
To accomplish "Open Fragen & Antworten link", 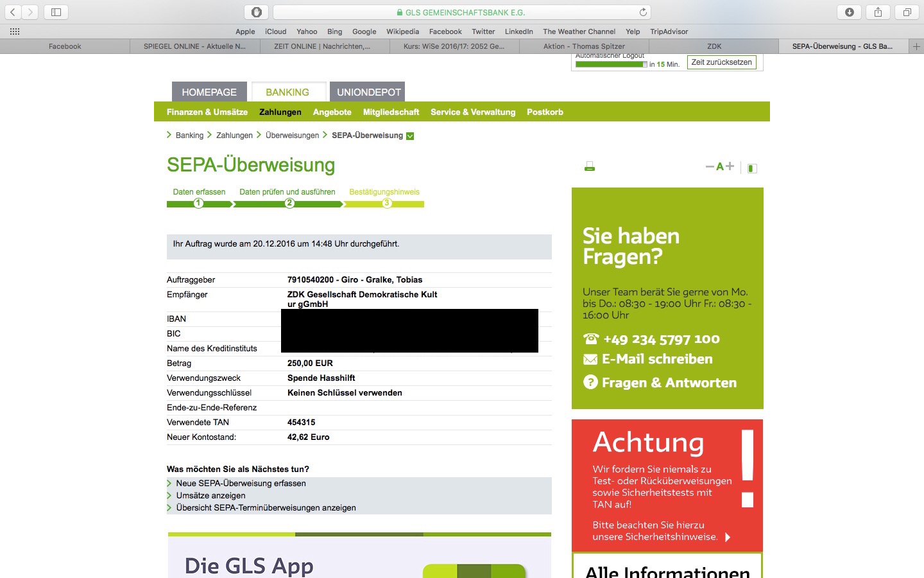I will point(669,383).
